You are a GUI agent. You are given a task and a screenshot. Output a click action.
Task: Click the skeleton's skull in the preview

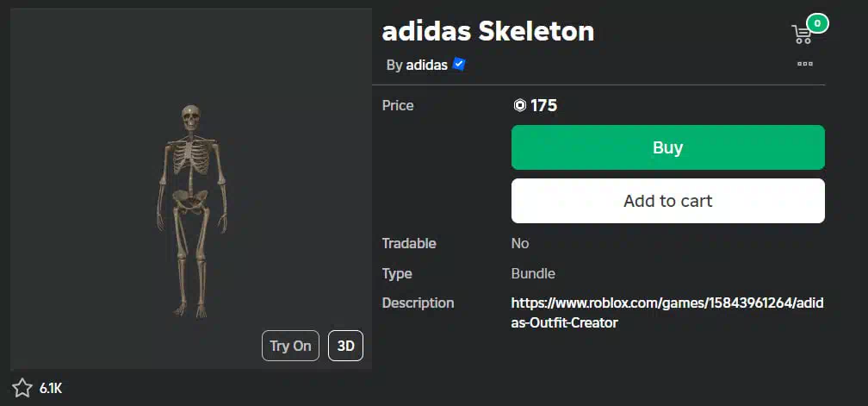pos(191,117)
